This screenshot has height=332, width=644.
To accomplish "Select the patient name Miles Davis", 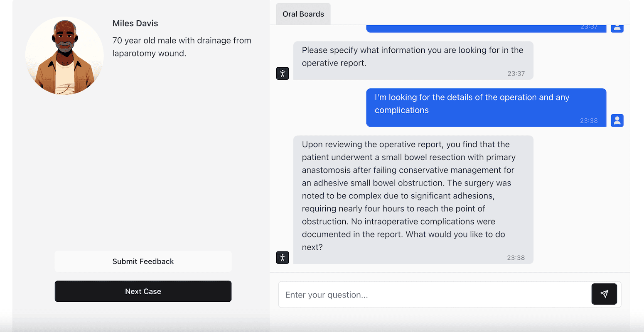I will click(135, 23).
